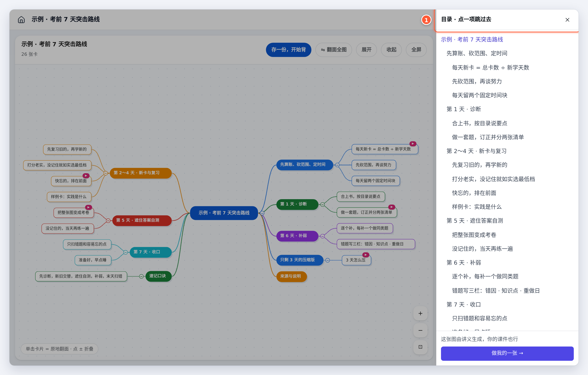Close the 目录 side panel
This screenshot has height=375, width=588.
[567, 20]
